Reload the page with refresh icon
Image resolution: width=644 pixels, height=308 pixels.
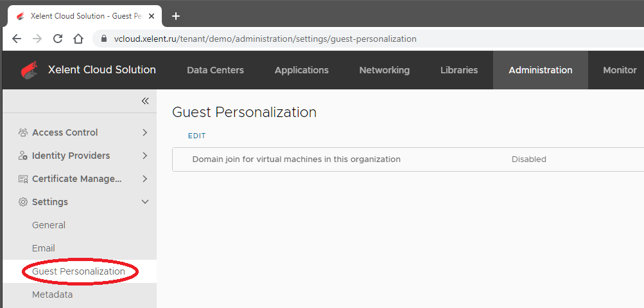click(x=58, y=39)
